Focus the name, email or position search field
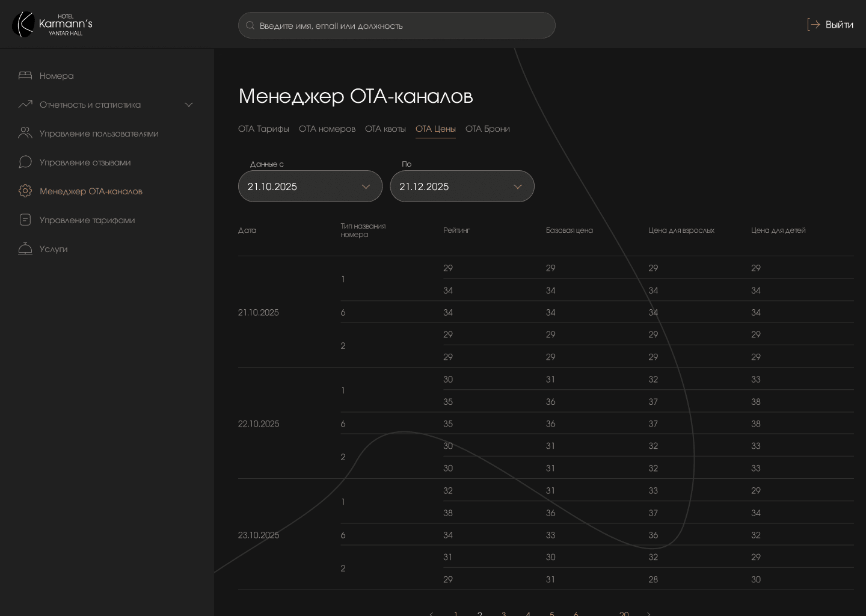The image size is (866, 616). coord(403,26)
